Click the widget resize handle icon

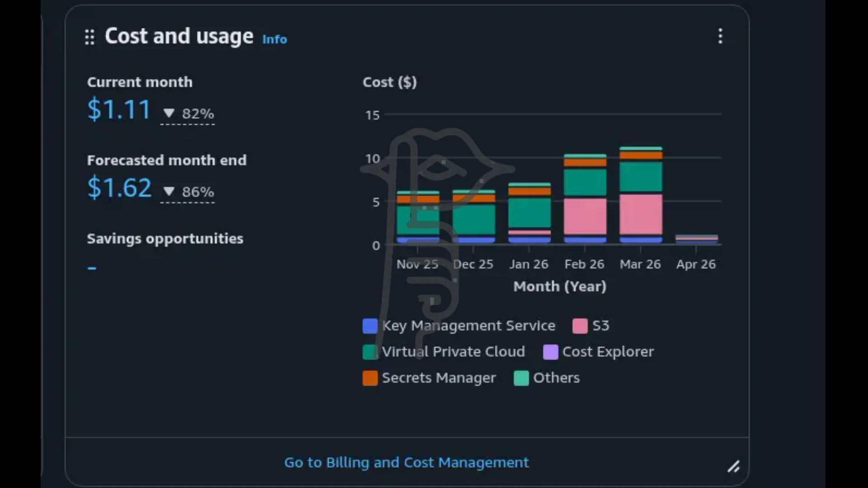click(733, 466)
